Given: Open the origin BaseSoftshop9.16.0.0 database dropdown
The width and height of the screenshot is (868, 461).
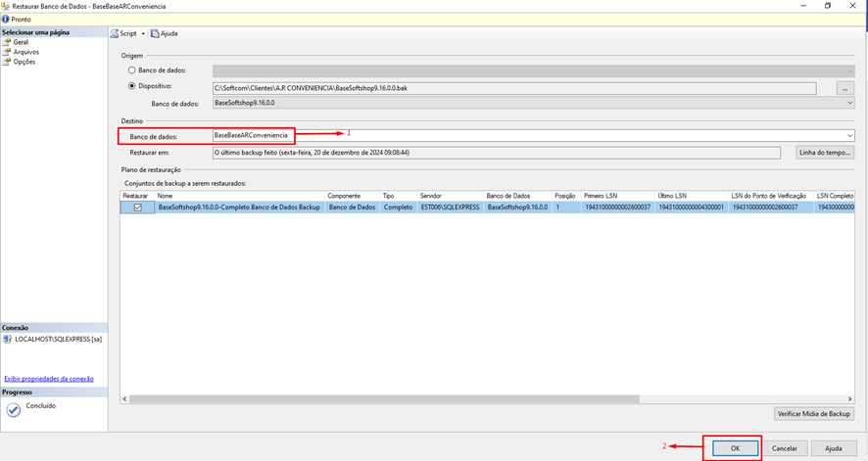Looking at the screenshot, I should [849, 103].
